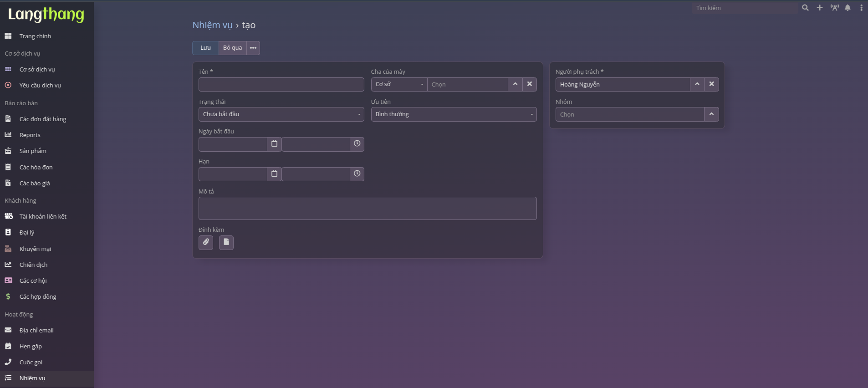The height and width of the screenshot is (388, 868).
Task: Click the Nhiệm vụ breadcrumb link
Action: pyautogui.click(x=212, y=25)
